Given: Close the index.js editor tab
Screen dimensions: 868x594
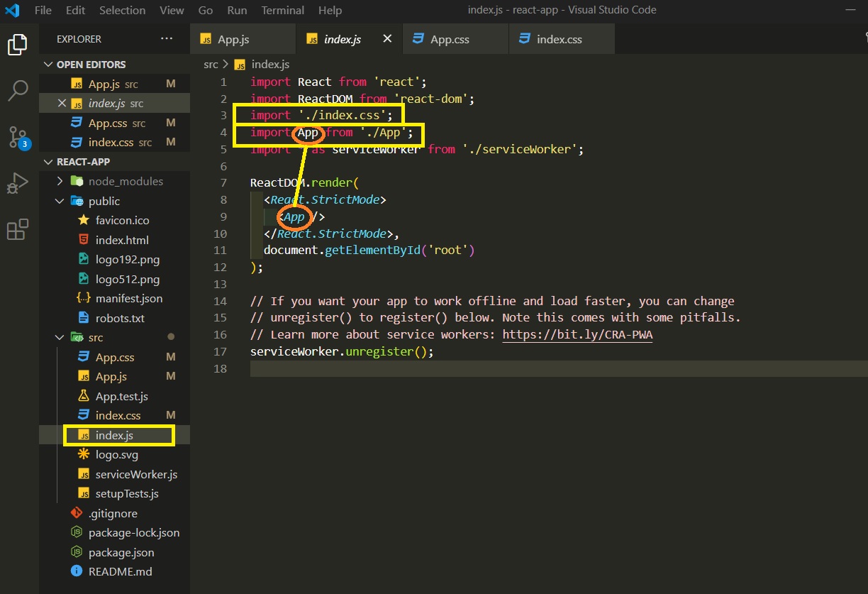Looking at the screenshot, I should tap(387, 39).
